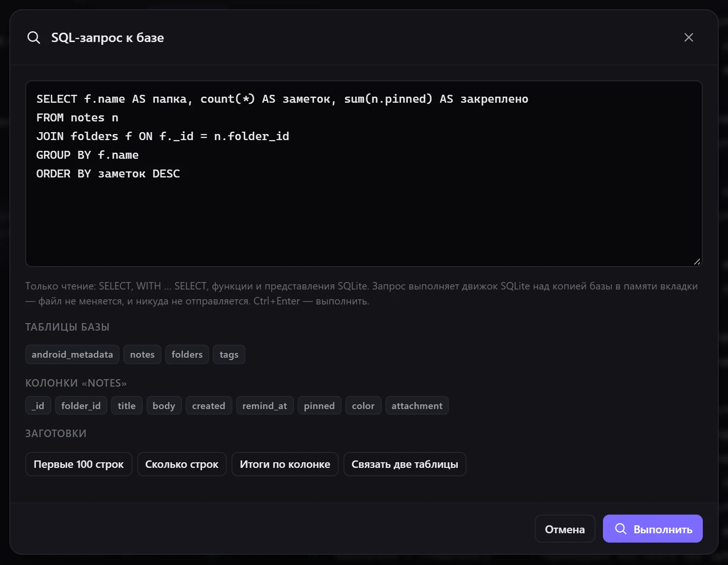Select the notes table chip

pos(142,354)
